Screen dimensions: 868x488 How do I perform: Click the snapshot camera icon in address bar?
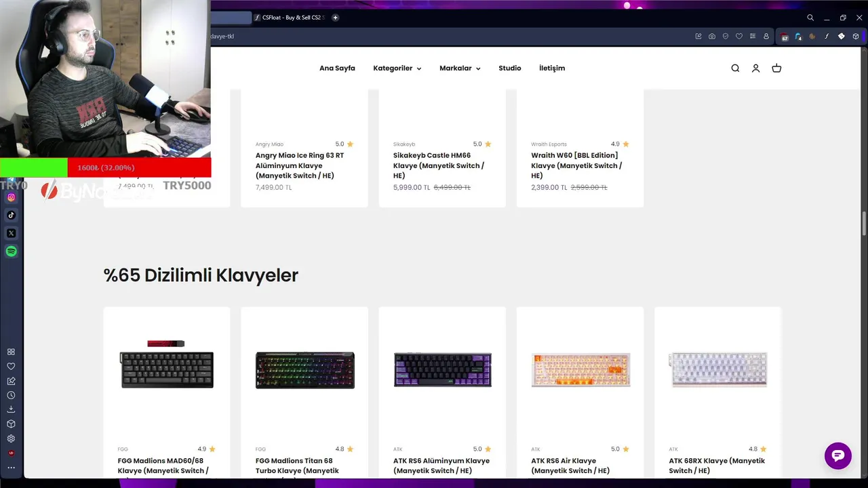(x=712, y=36)
